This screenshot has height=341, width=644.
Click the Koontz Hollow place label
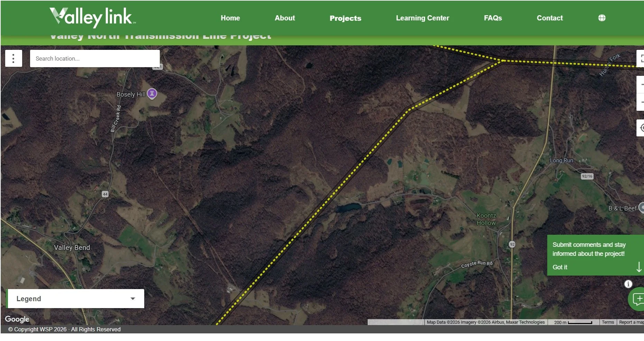486,219
